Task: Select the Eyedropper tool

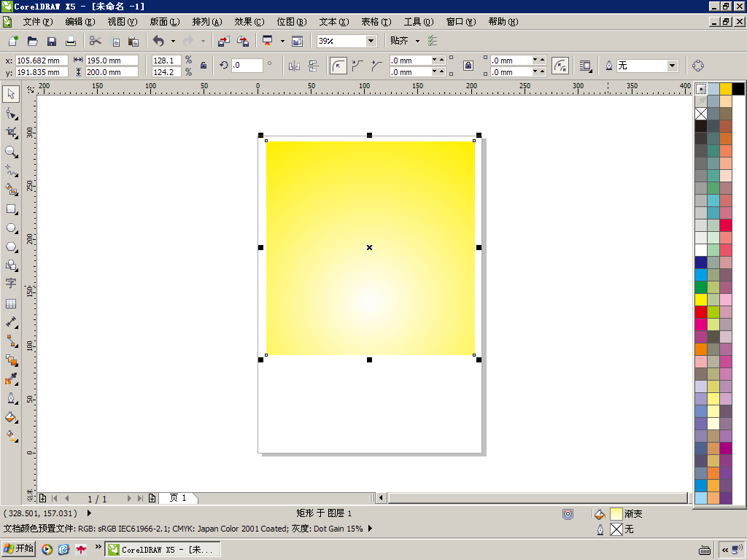Action: 11,379
